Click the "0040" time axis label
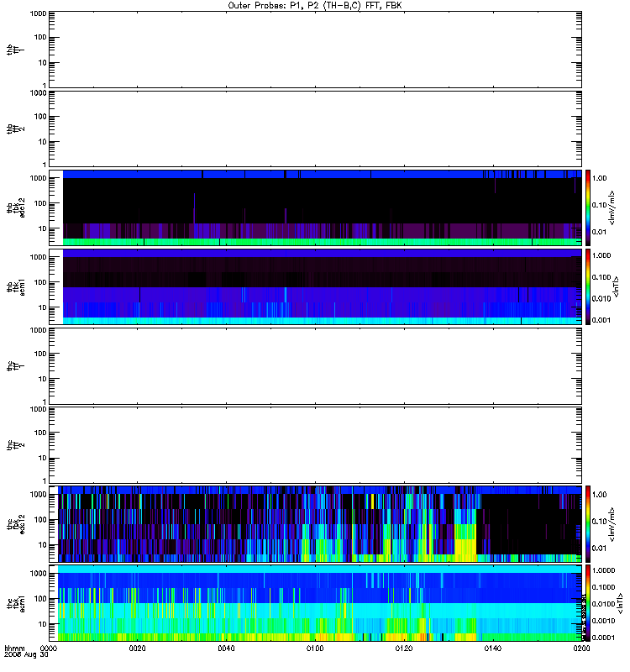 coord(226,648)
